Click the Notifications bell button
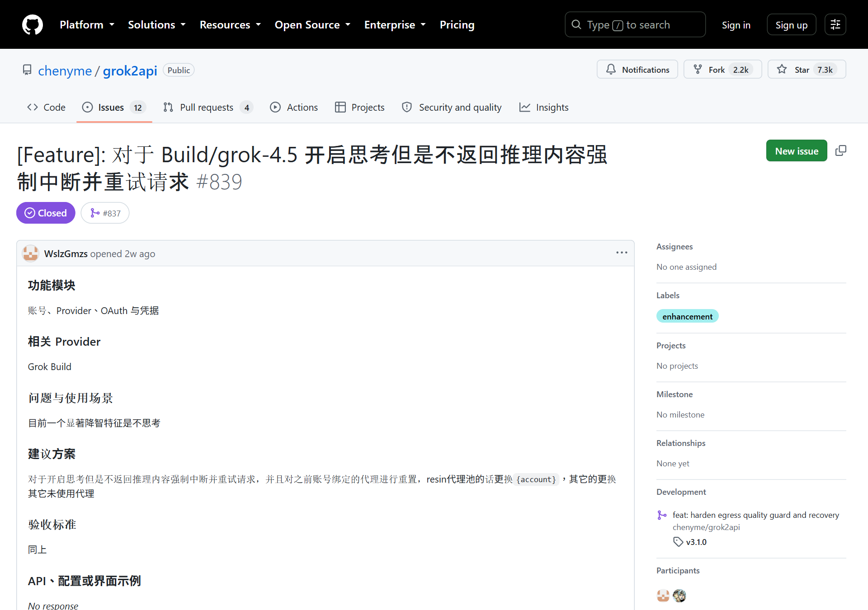 (x=637, y=69)
